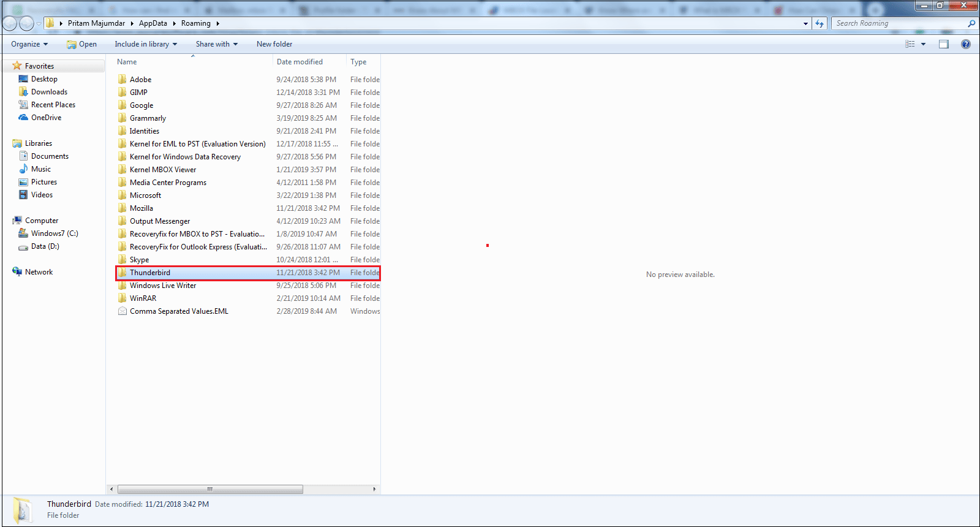Viewport: 980px width, 527px height.
Task: Open the Help question mark icon
Action: point(966,44)
